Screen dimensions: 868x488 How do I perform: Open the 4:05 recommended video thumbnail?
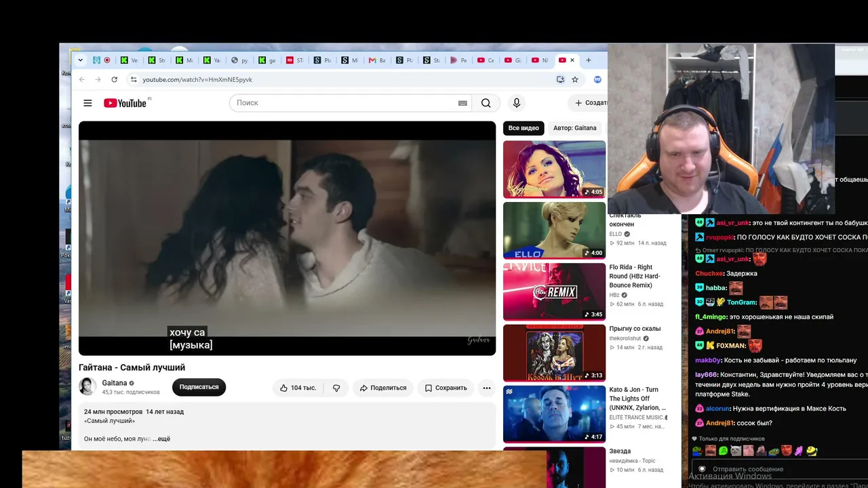[554, 169]
